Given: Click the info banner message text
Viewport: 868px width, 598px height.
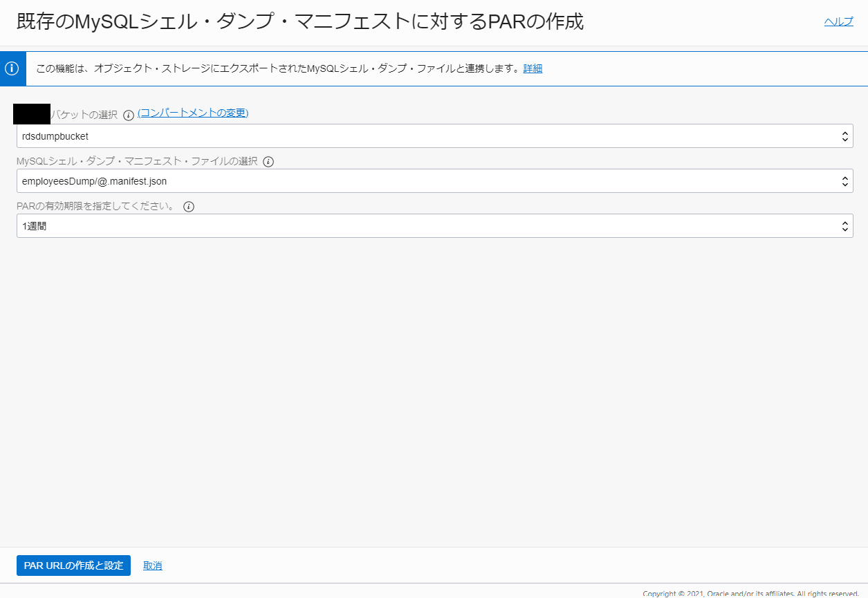Looking at the screenshot, I should 277,68.
